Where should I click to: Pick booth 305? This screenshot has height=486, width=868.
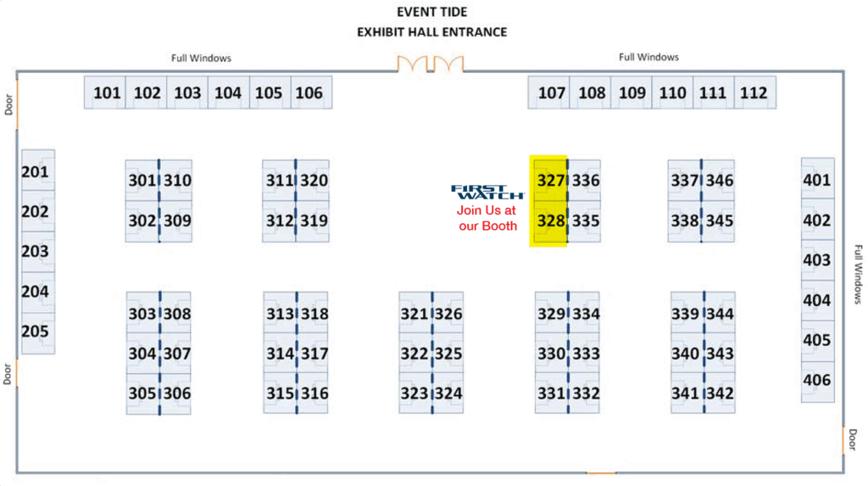click(142, 394)
